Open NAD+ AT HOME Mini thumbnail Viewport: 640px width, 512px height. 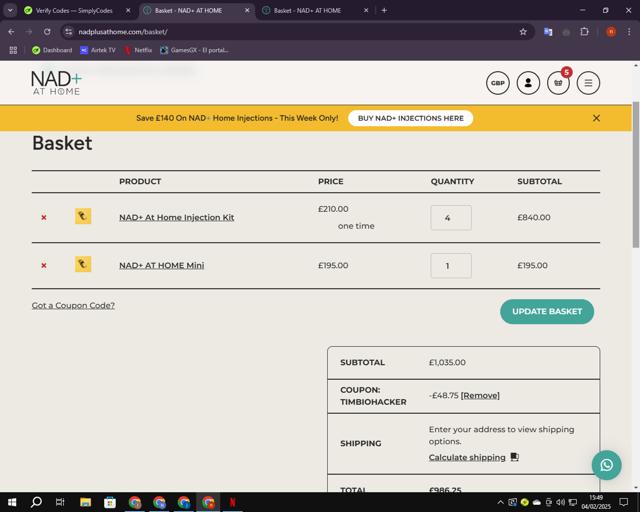83,264
